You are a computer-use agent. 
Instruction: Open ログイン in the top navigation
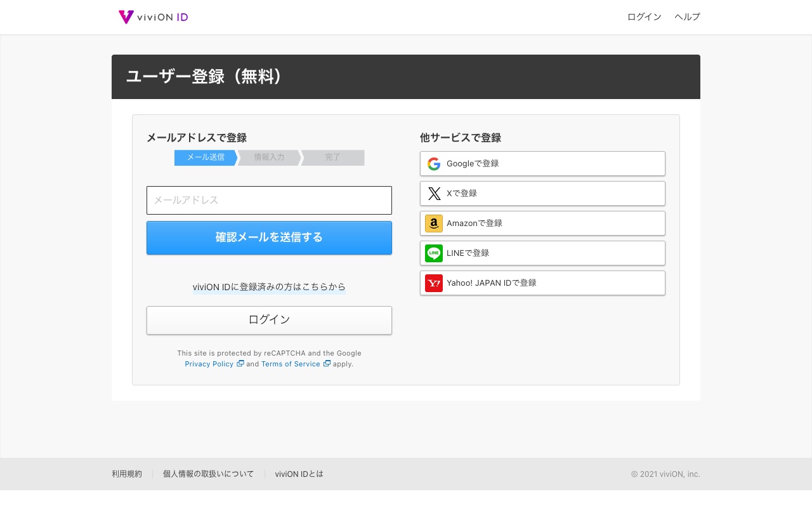644,17
